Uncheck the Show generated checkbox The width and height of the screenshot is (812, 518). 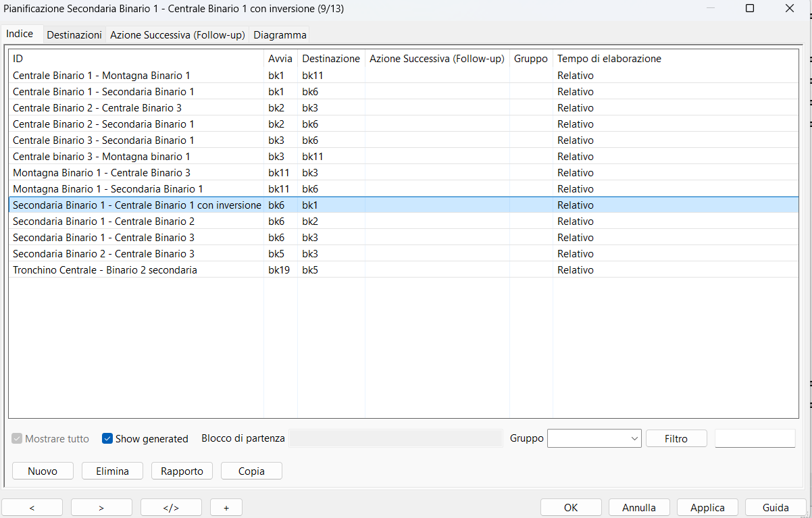[x=107, y=438]
